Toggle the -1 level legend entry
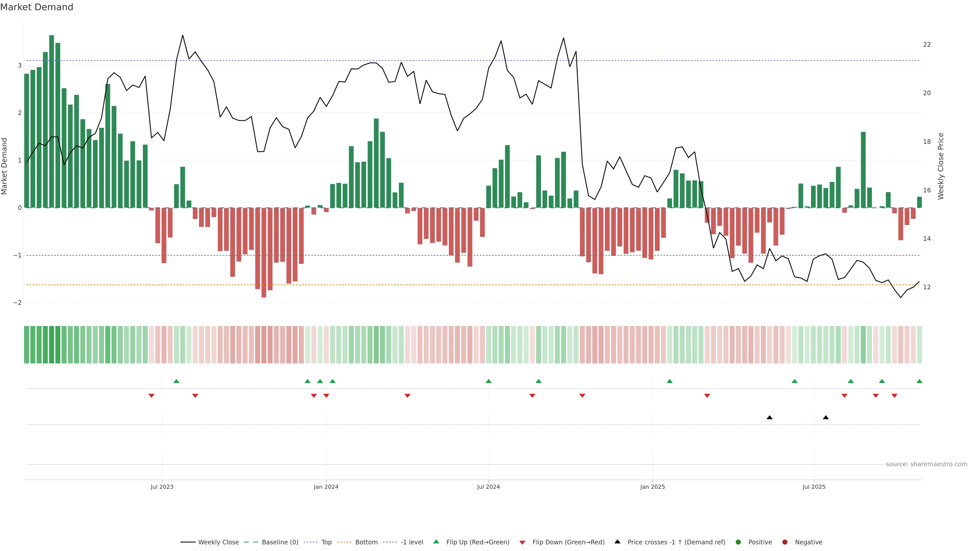 tap(412, 542)
